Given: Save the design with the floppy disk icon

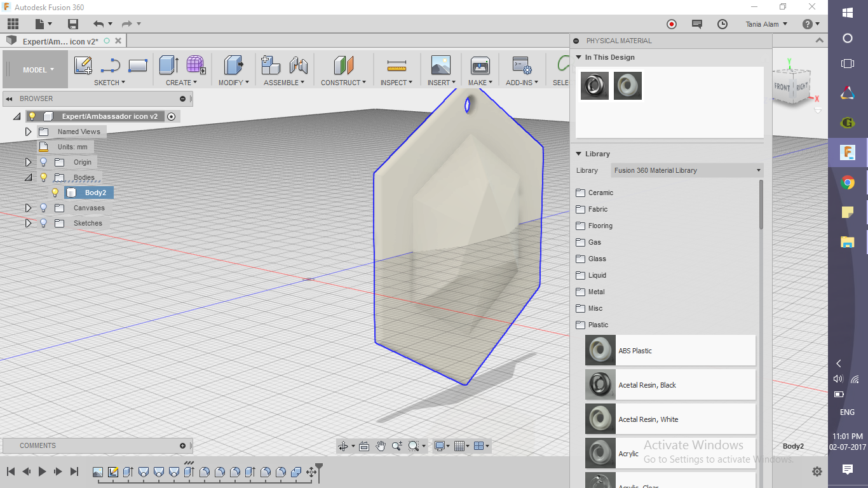Looking at the screenshot, I should [x=73, y=24].
